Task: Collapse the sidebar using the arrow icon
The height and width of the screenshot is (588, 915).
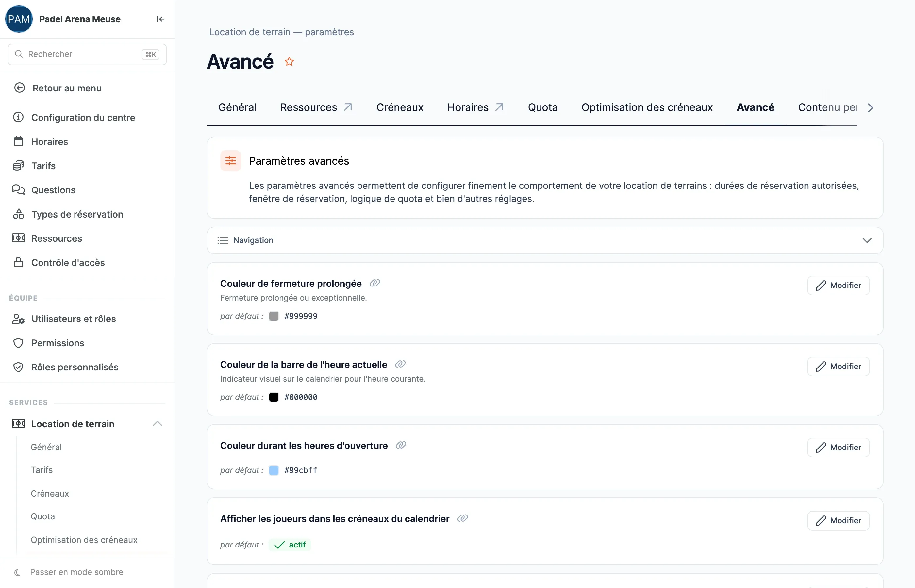Action: coord(160,19)
